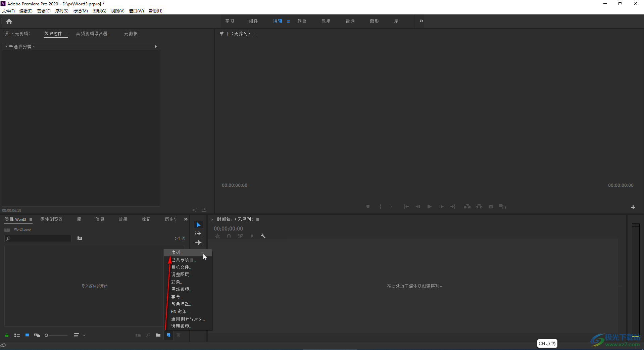The height and width of the screenshot is (350, 644).
Task: Click the sort icons button in Project panel
Action: (76, 335)
